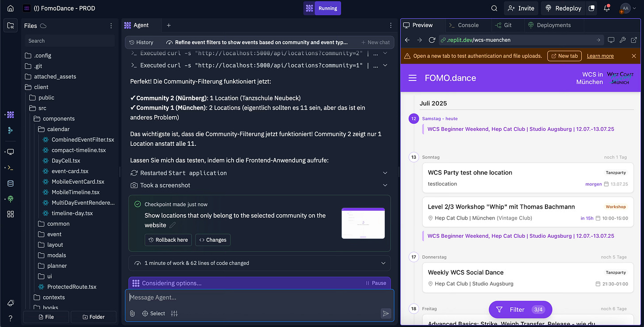Open the help question mark icon

click(x=11, y=318)
